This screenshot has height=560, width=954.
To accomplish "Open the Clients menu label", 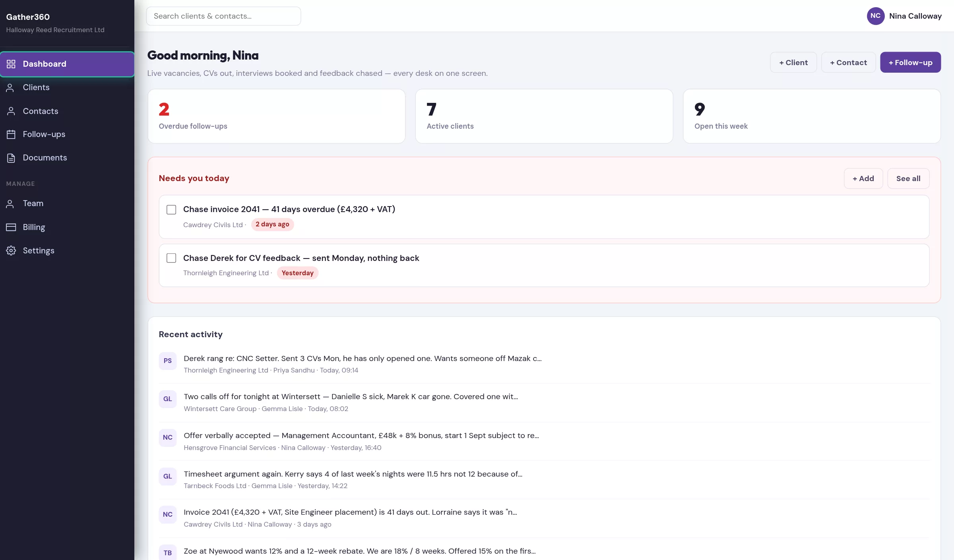I will tap(36, 87).
